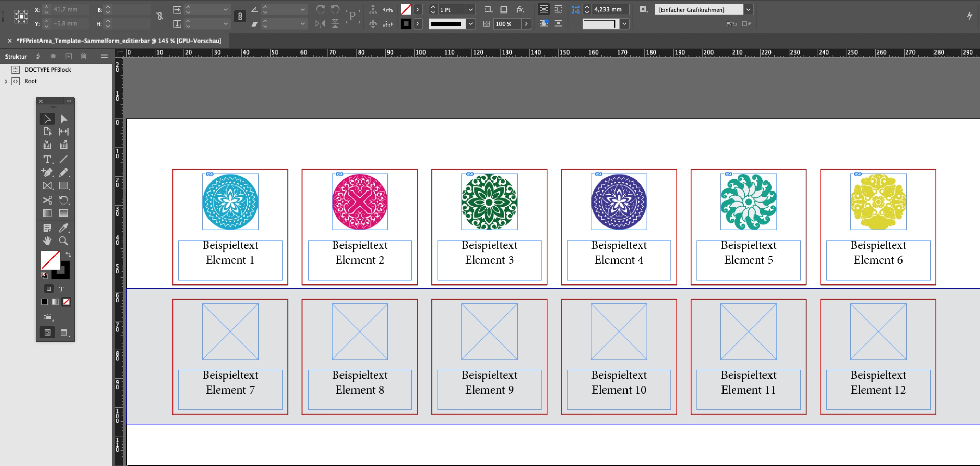Open the stroke weight dropdown

click(470, 10)
